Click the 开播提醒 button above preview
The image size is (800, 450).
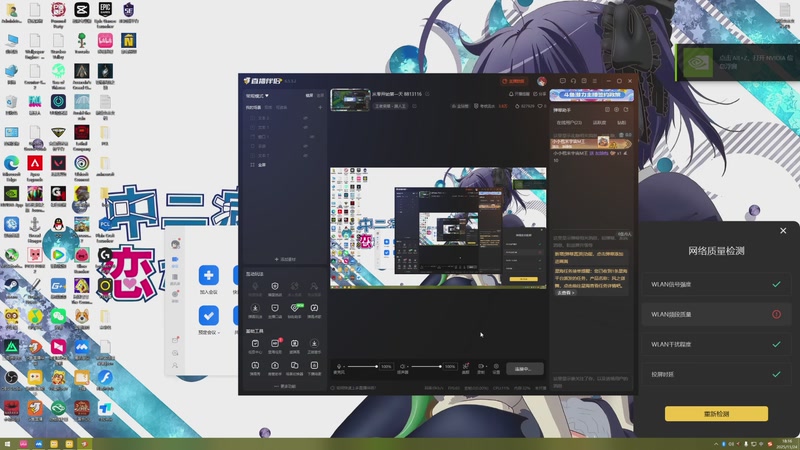519,94
